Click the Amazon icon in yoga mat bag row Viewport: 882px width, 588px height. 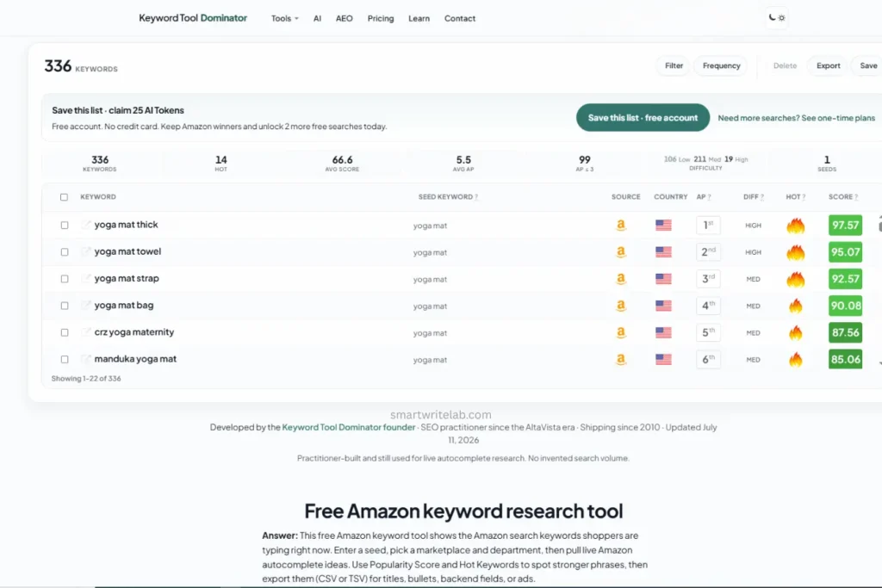[621, 306]
